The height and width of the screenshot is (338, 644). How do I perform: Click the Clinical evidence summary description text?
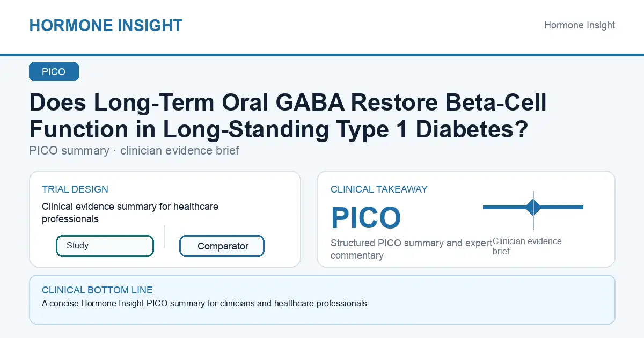tap(130, 212)
